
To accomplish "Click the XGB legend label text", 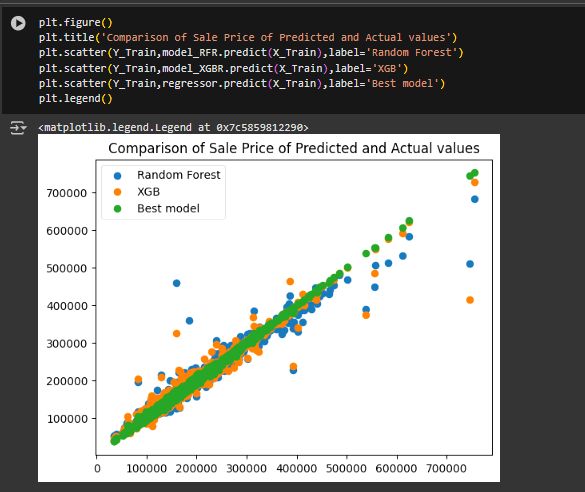I will pyautogui.click(x=148, y=192).
